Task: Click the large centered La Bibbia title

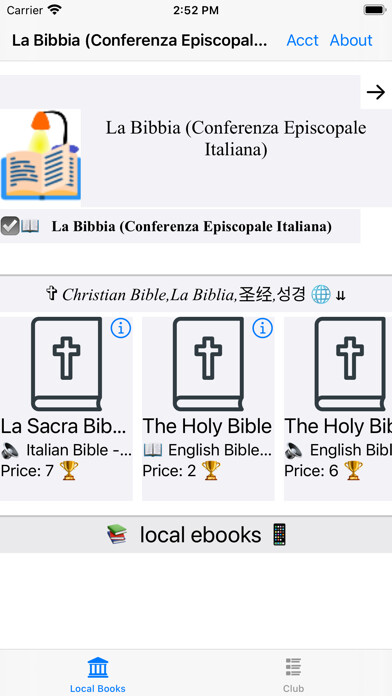Action: tap(236, 138)
